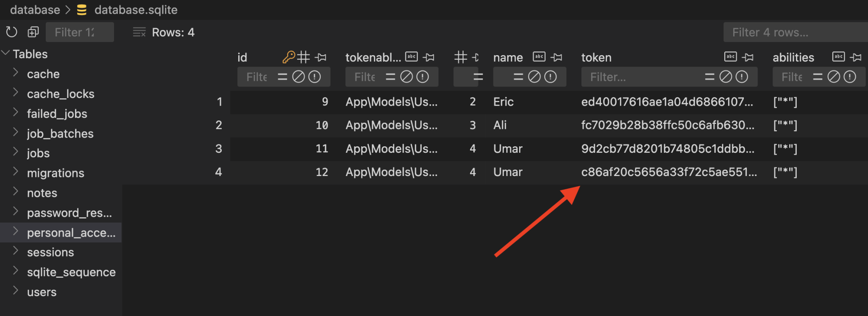Open equals operator menu for token filter

point(709,77)
